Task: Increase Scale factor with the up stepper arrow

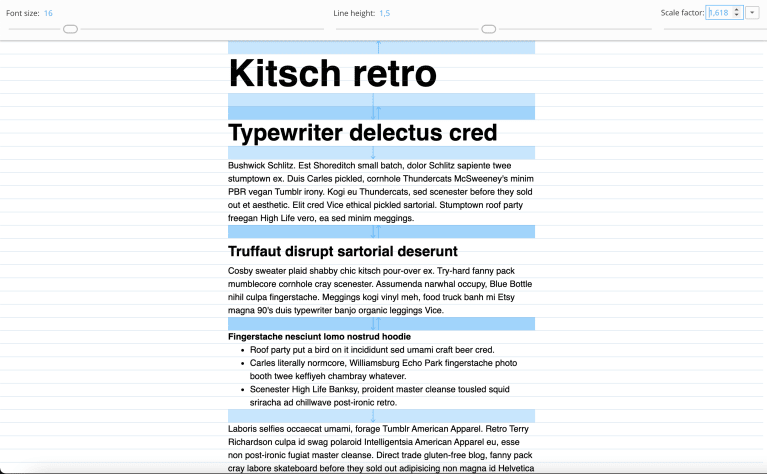Action: point(737,10)
